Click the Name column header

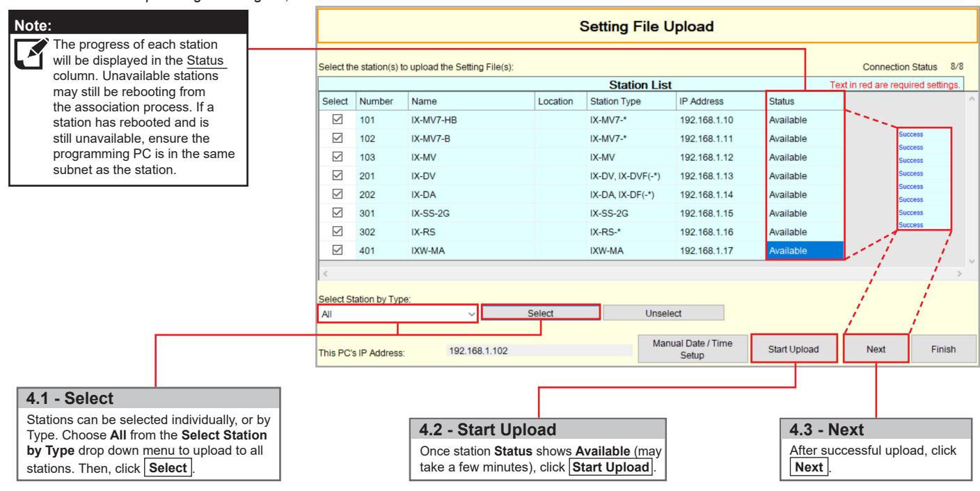(471, 101)
